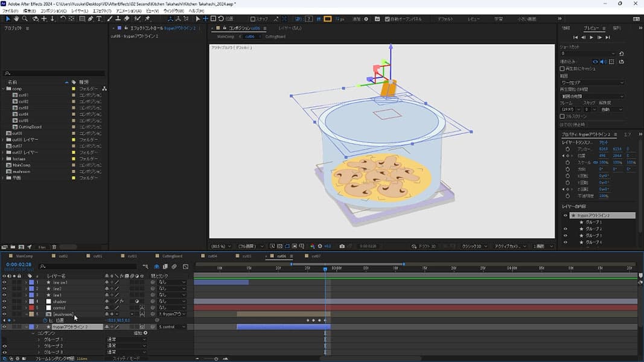
Task: Toggle the full screen checkbox in Preview
Action: click(x=563, y=116)
